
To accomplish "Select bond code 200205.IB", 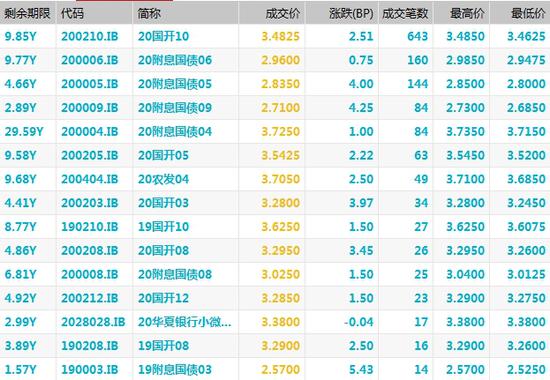I will click(90, 155).
